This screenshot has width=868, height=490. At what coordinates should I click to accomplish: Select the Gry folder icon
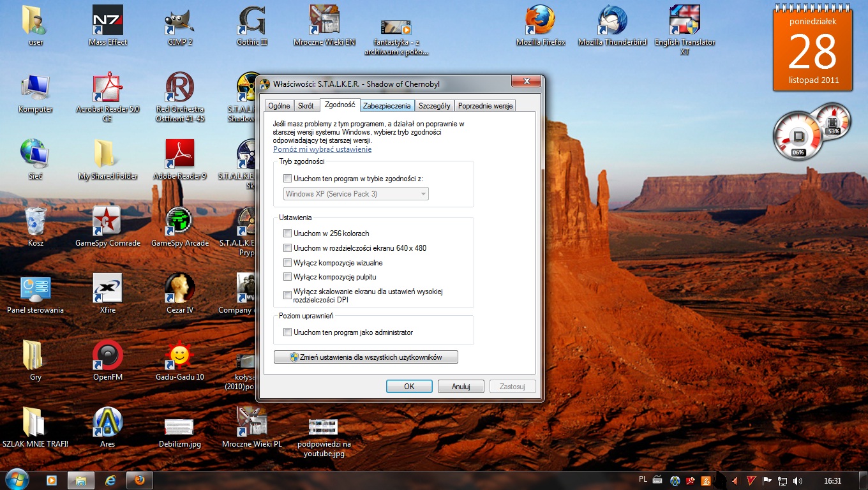click(x=36, y=360)
